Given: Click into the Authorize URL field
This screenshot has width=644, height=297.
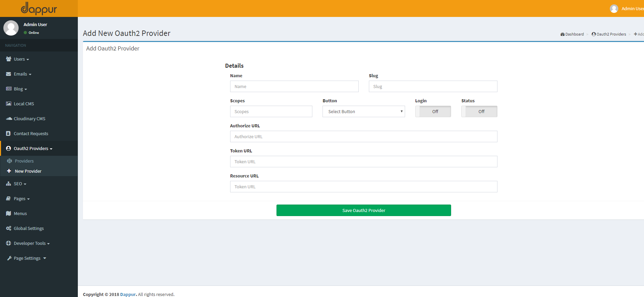Looking at the screenshot, I should (x=364, y=136).
